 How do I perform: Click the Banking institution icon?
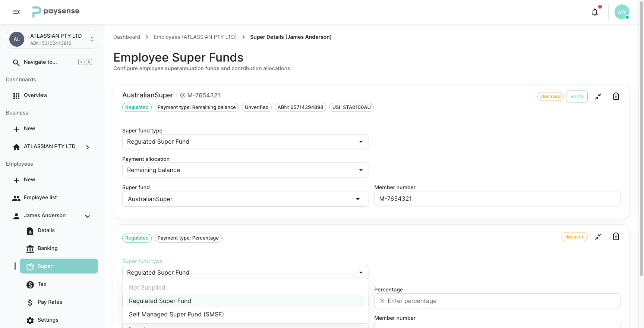[x=30, y=249]
